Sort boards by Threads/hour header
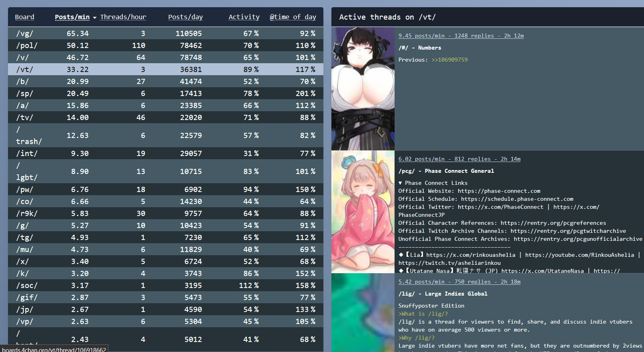 click(123, 17)
